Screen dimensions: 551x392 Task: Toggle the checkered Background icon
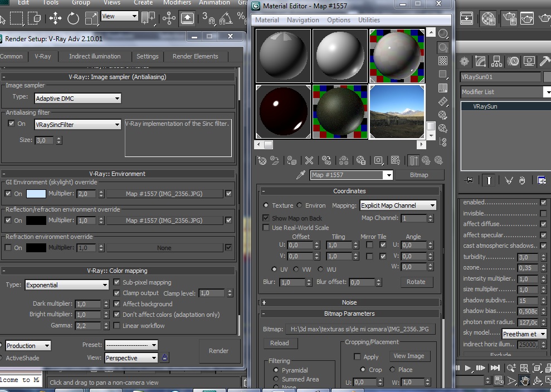coord(443,61)
